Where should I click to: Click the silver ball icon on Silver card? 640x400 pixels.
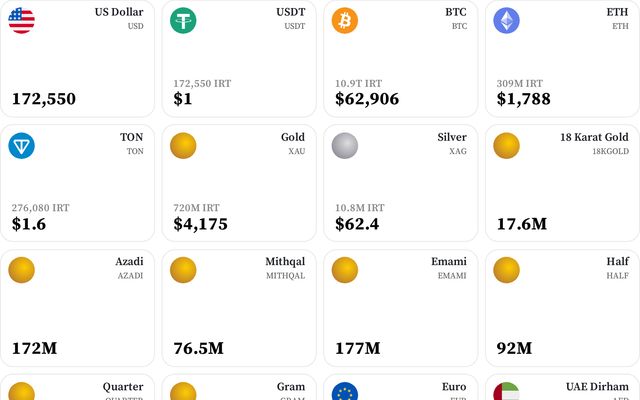pos(344,146)
